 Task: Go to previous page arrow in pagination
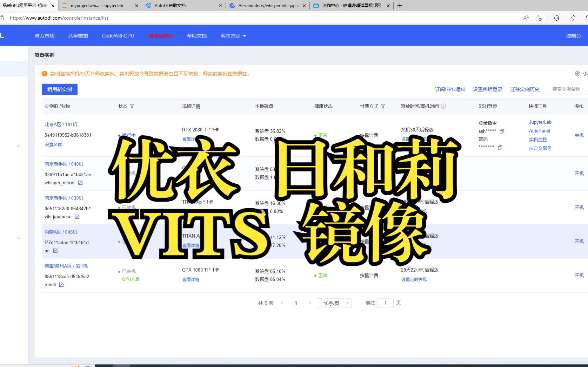pos(282,303)
